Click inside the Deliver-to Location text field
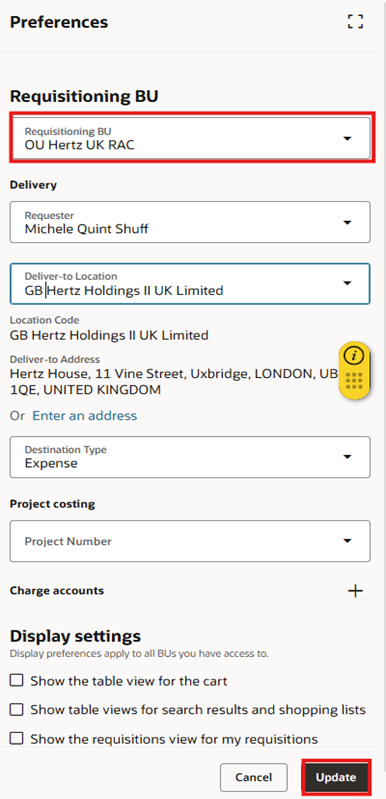386x799 pixels. pos(178,284)
